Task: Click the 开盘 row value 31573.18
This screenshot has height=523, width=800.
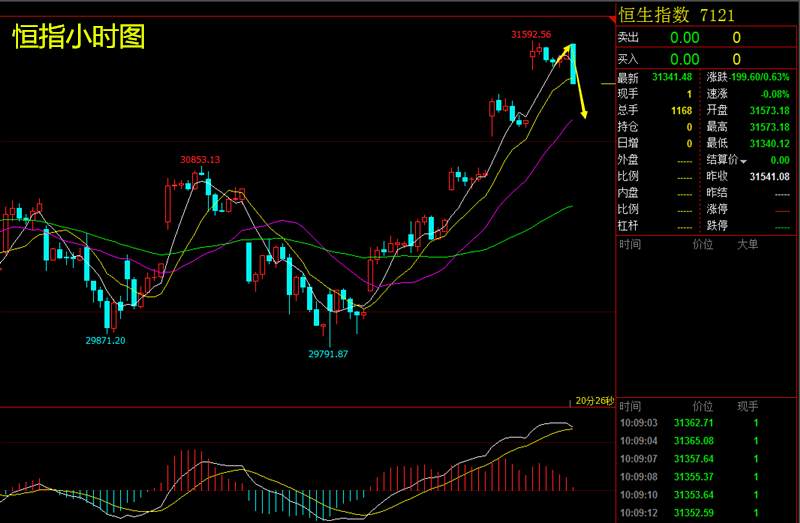Action: [x=769, y=110]
